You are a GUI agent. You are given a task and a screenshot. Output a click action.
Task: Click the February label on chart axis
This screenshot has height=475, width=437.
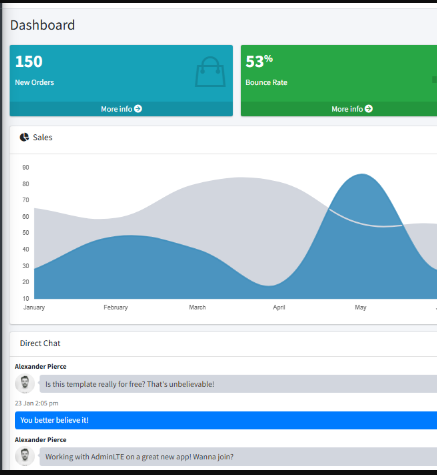point(116,307)
